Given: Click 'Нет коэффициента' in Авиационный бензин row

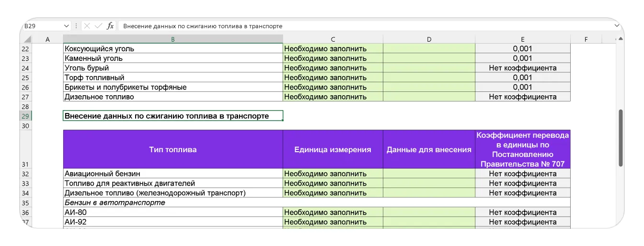Looking at the screenshot, I should tap(523, 174).
